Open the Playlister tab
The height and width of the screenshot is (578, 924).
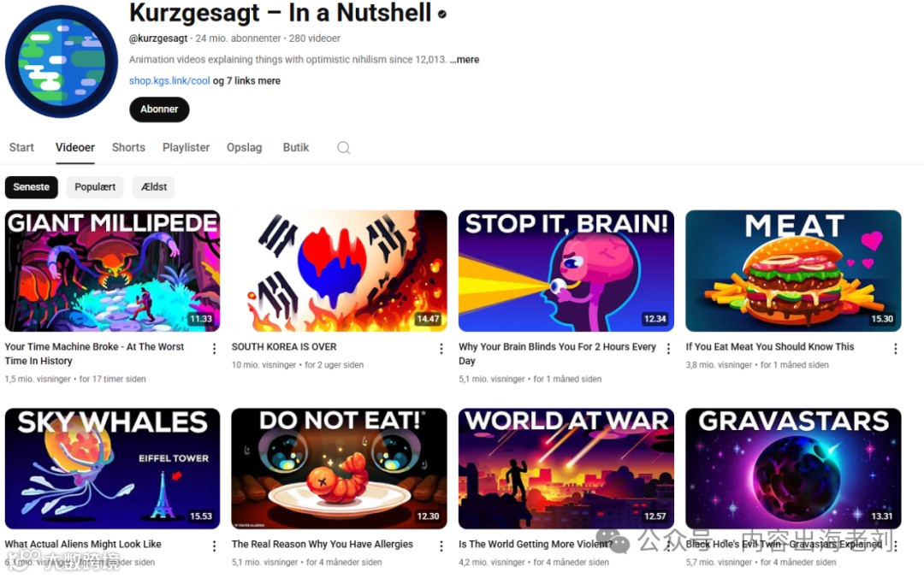(187, 147)
